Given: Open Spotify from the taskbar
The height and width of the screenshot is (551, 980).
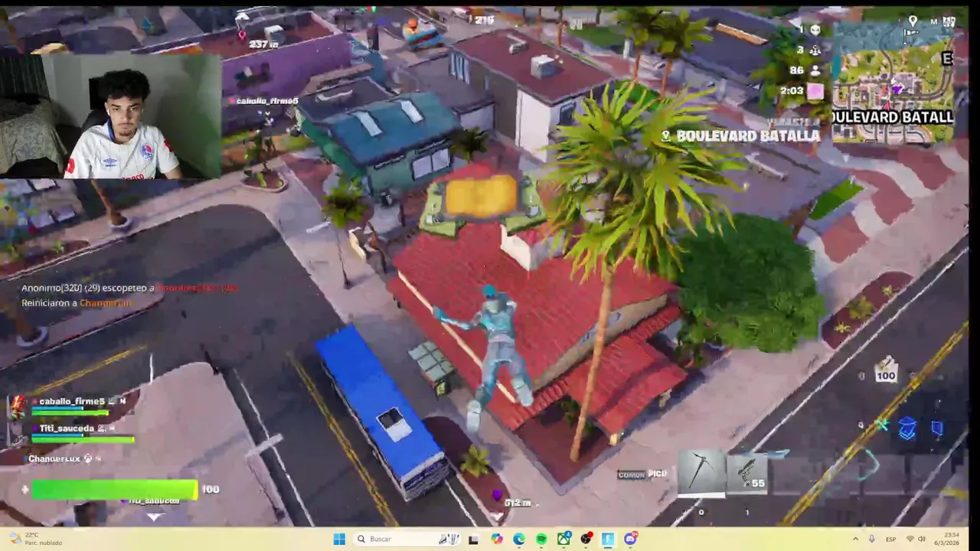Looking at the screenshot, I should coord(541,539).
